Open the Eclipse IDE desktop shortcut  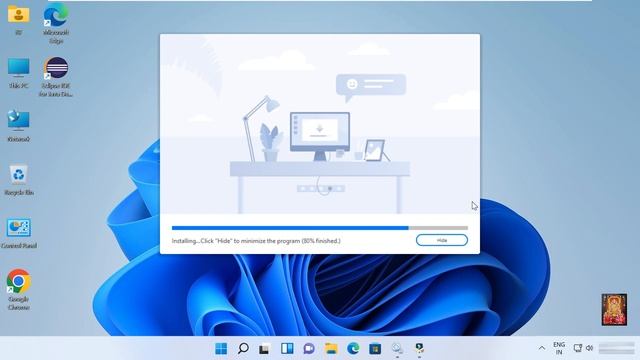(56, 77)
